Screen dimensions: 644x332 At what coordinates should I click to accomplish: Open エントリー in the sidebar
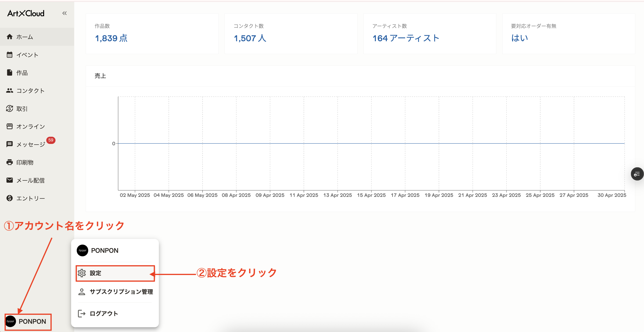pos(37,198)
